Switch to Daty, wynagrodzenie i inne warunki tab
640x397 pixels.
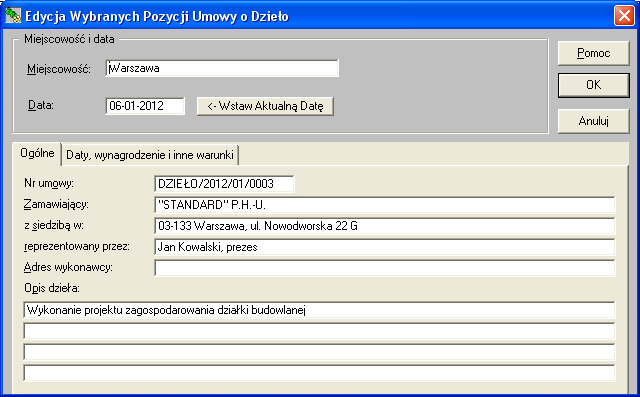click(x=150, y=155)
